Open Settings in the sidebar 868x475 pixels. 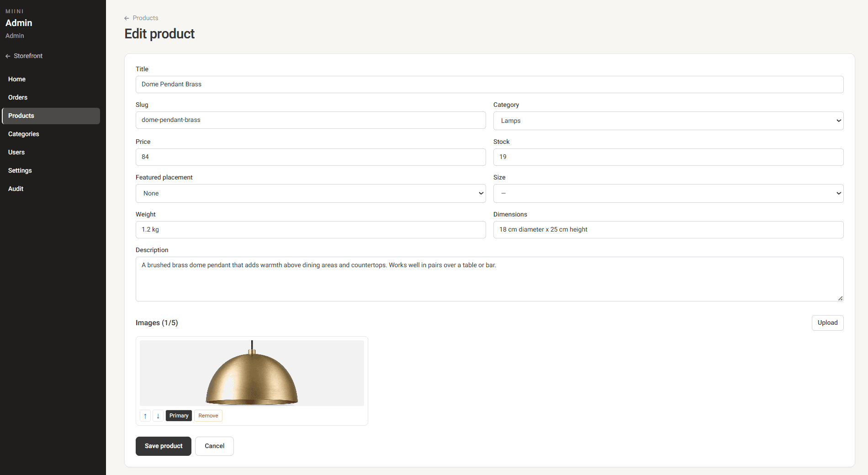coord(51,170)
